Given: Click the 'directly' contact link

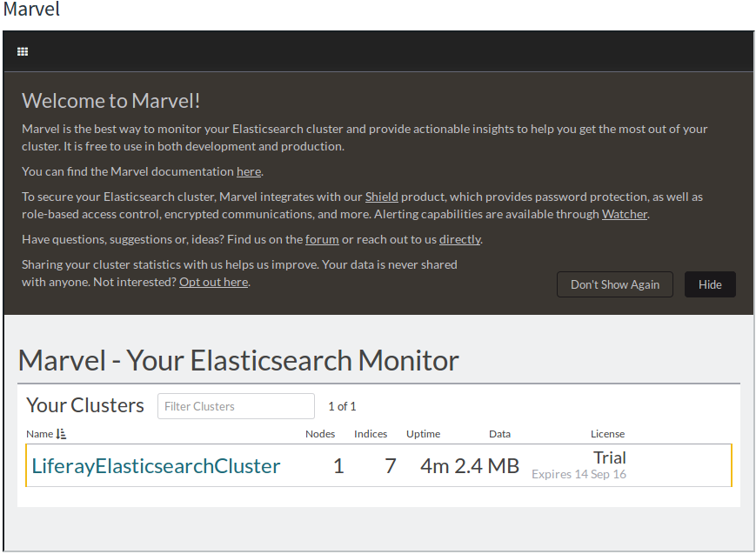Looking at the screenshot, I should click(x=460, y=239).
